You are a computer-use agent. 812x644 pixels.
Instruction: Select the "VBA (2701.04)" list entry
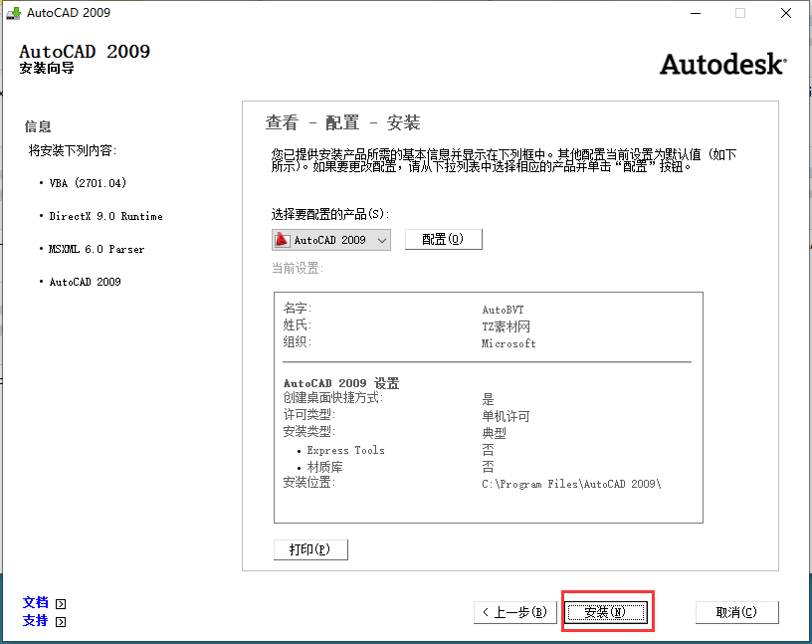(88, 183)
